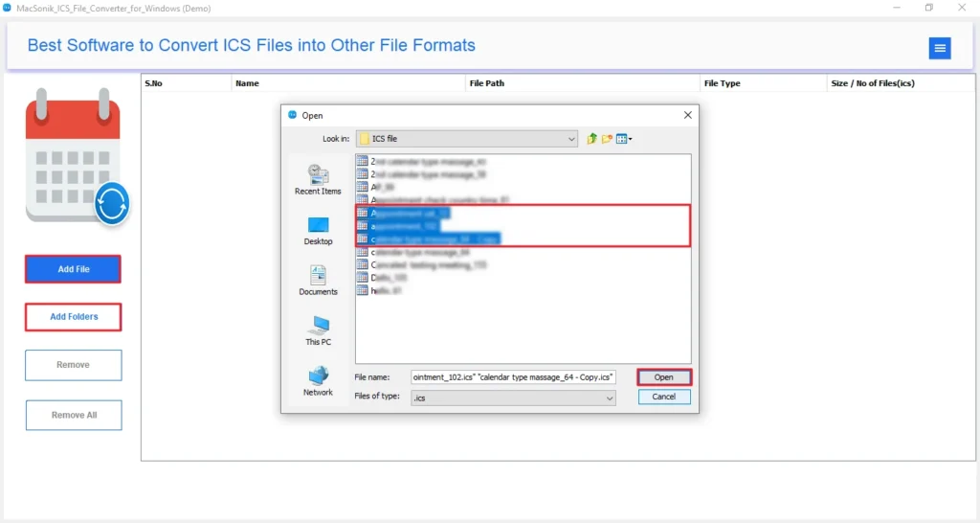This screenshot has width=980, height=523.
Task: Go to Documents in sidebar
Action: 318,281
